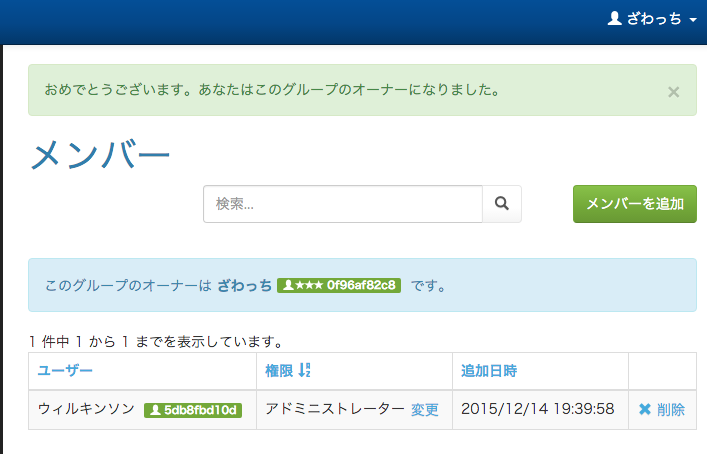Click the user profile icon in the navbar
The height and width of the screenshot is (454, 707).
pos(615,19)
